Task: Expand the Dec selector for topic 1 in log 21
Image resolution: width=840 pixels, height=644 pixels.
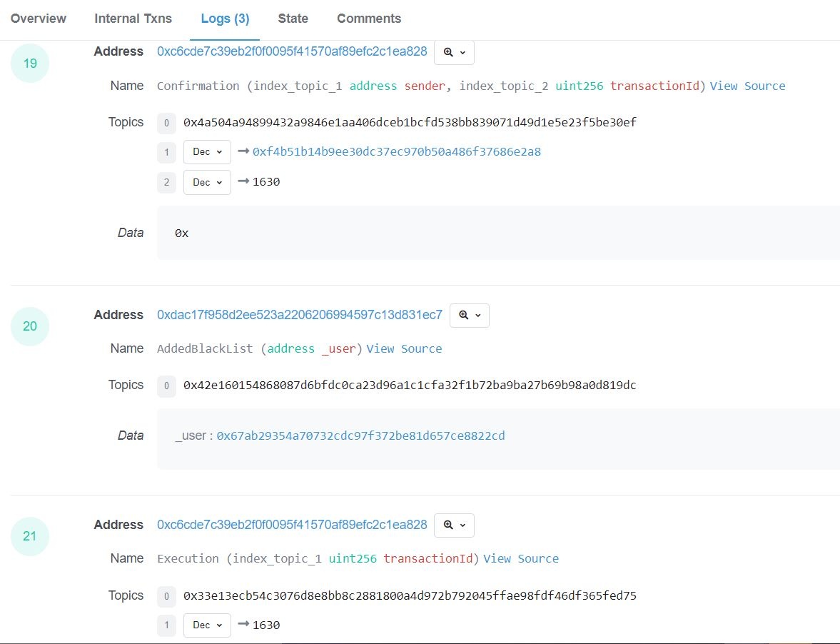Action: 206,625
